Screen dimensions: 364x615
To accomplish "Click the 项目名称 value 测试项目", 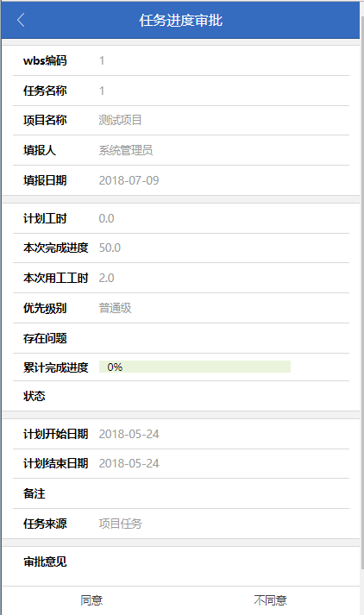I will click(x=120, y=120).
